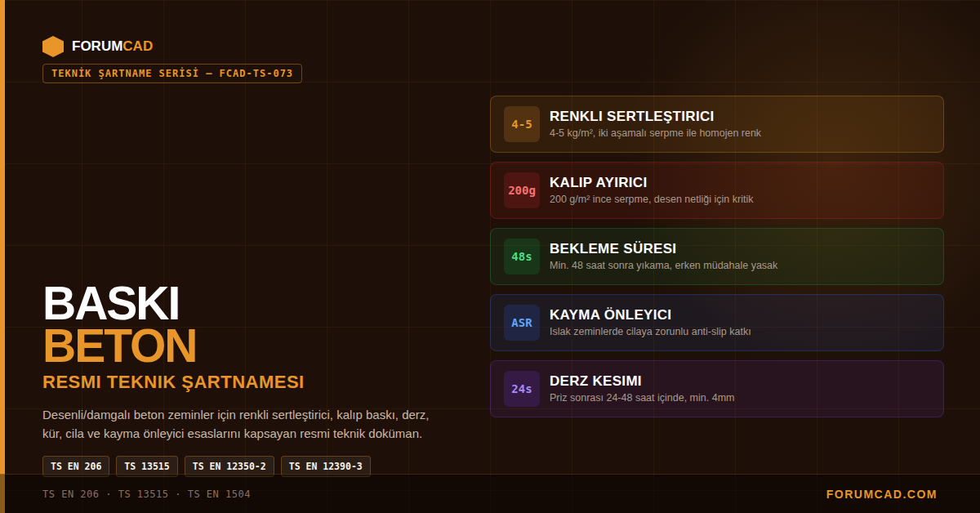
Task: Click the Teknik Şartname Serisi FCAD-TS-073 label
Action: point(172,74)
